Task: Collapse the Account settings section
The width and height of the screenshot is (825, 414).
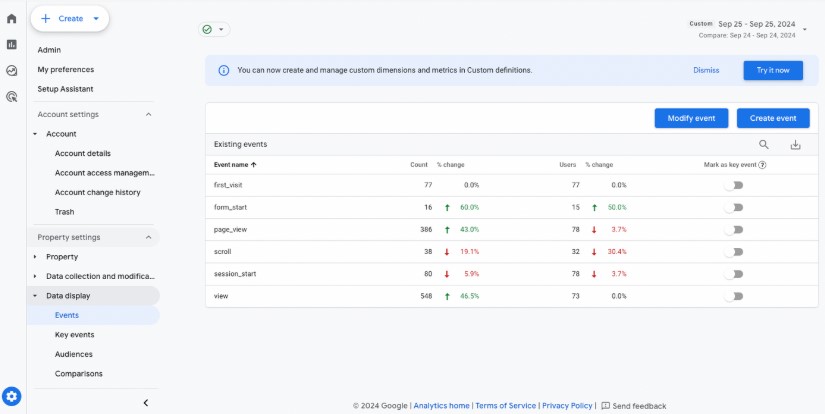Action: click(x=148, y=115)
